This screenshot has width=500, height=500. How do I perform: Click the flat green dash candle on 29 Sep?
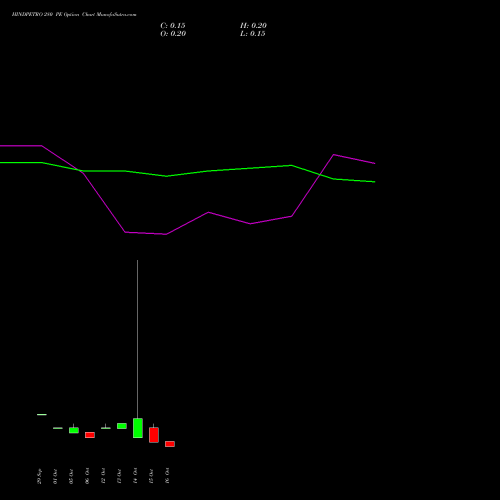tap(42, 414)
